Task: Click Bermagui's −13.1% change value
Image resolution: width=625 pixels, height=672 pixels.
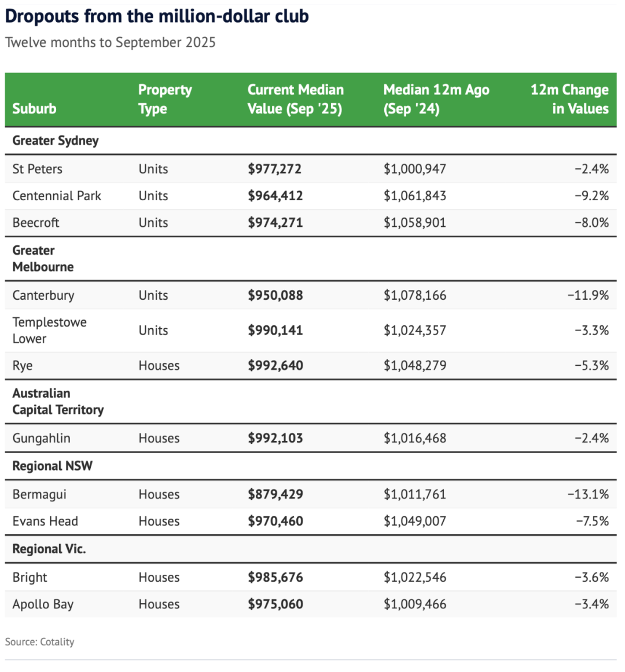Action: coord(588,494)
